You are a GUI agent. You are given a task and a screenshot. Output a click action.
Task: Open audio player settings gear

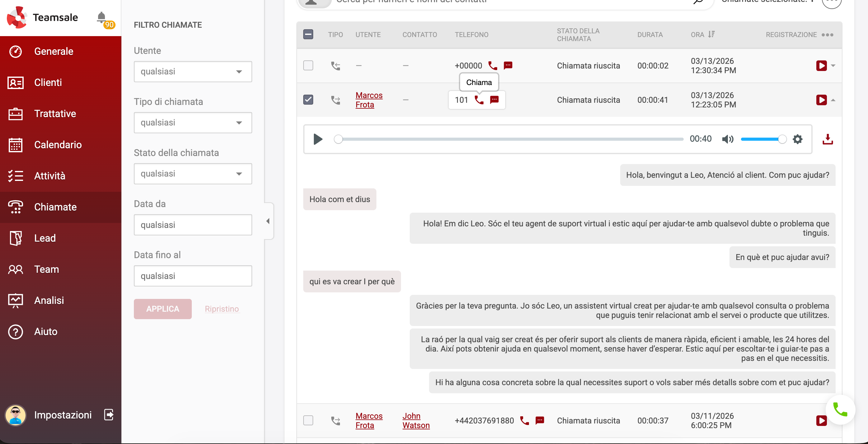click(x=797, y=139)
